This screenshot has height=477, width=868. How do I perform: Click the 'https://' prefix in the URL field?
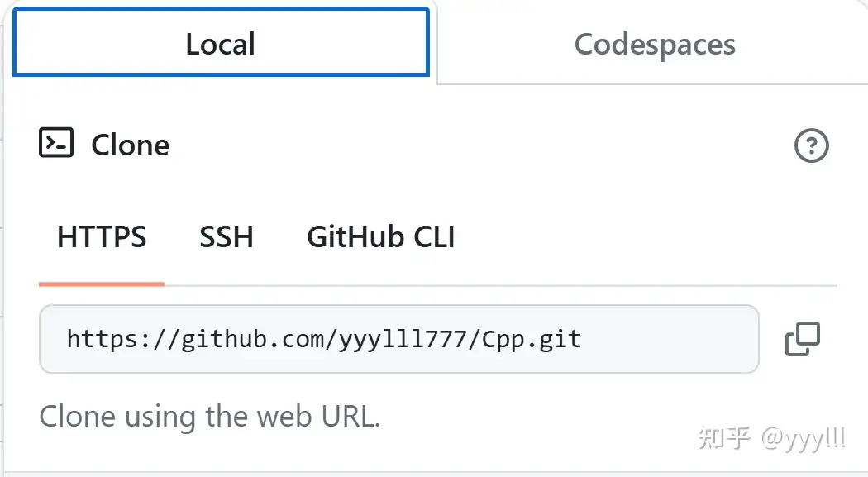[x=122, y=339]
